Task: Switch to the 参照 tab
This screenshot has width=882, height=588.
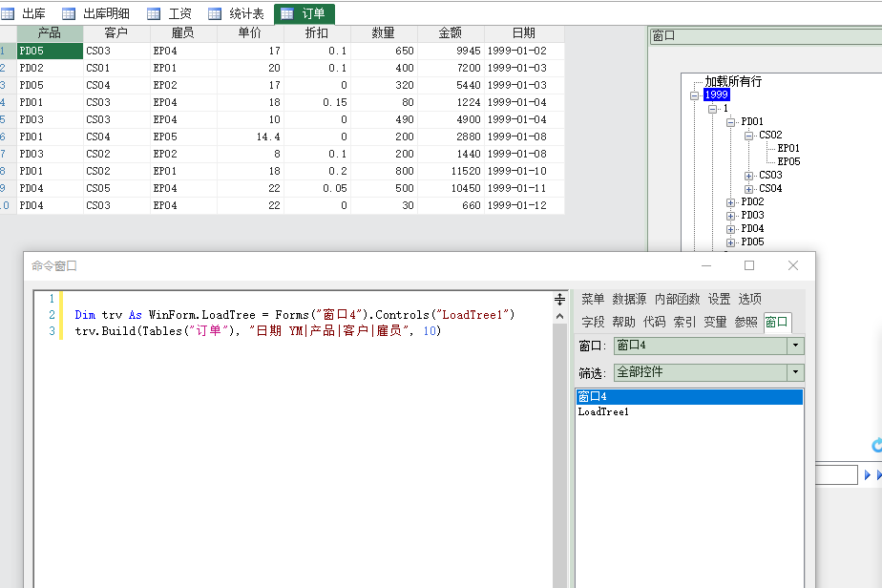Action: (x=745, y=322)
